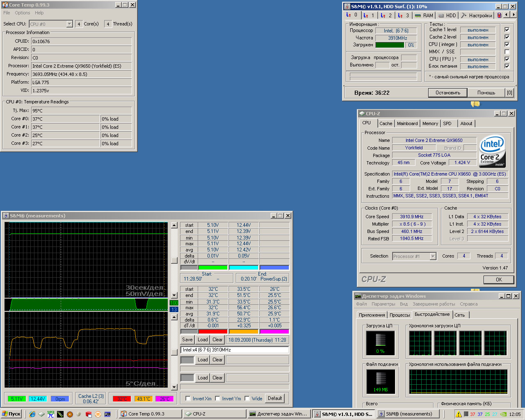Image resolution: width=525 pixels, height=420 pixels.
Task: Switch to Процессы tab in Task Manager
Action: 399,315
